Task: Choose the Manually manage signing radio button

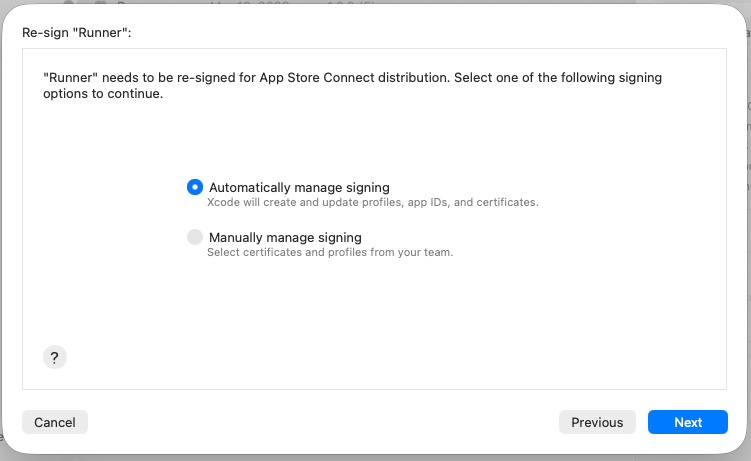Action: point(195,237)
